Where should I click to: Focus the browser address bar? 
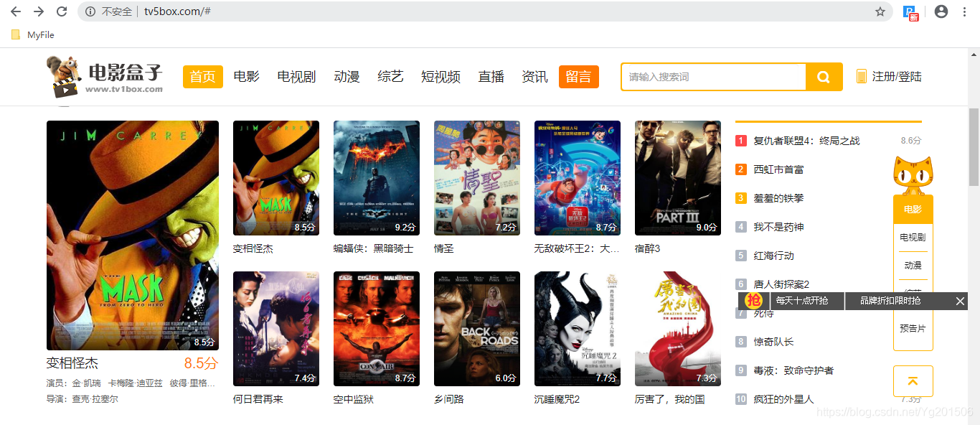click(485, 11)
